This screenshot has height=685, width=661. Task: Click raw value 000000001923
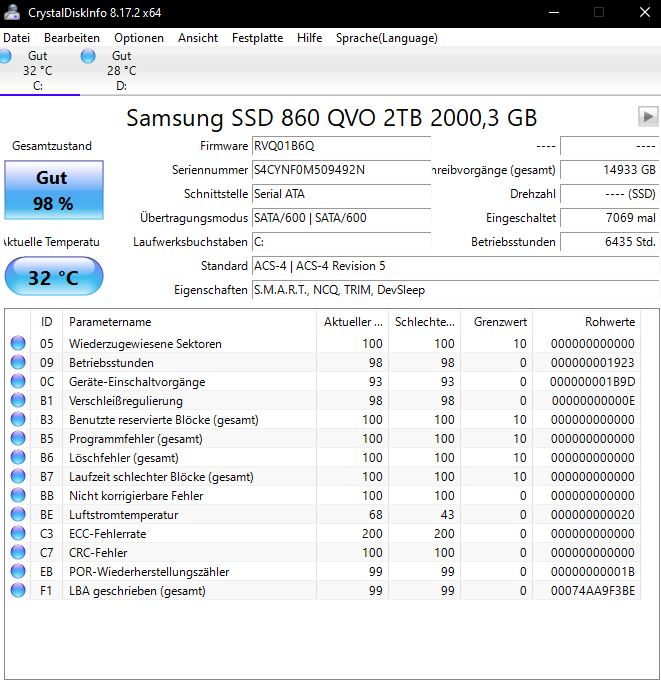592,363
